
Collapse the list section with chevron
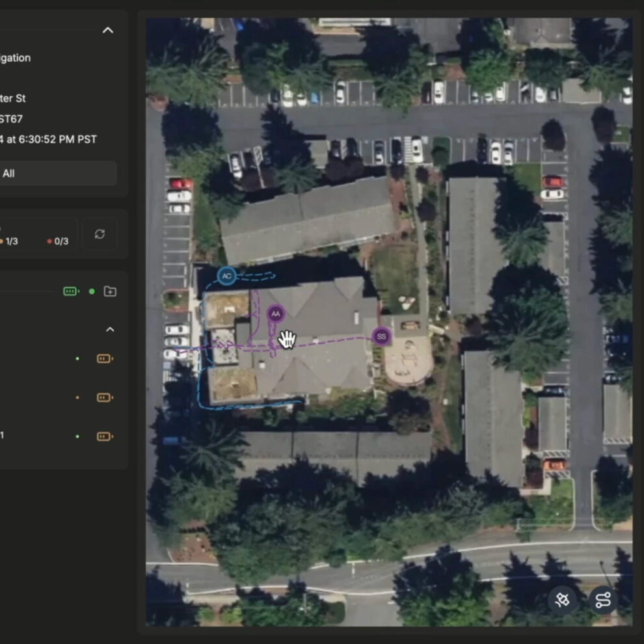click(110, 330)
